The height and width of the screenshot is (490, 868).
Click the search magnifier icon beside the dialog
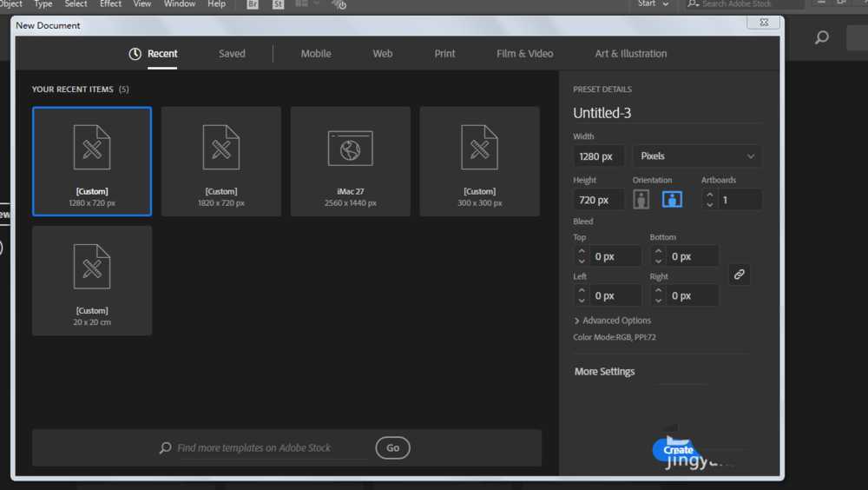pos(821,37)
